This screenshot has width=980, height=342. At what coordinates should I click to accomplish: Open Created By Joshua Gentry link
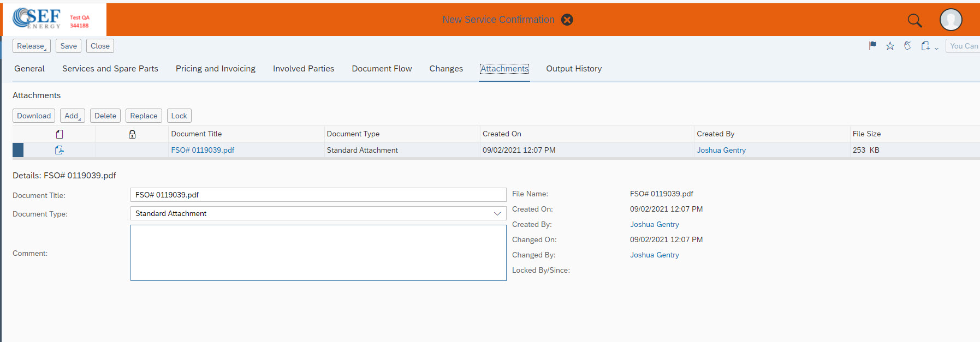tap(655, 224)
